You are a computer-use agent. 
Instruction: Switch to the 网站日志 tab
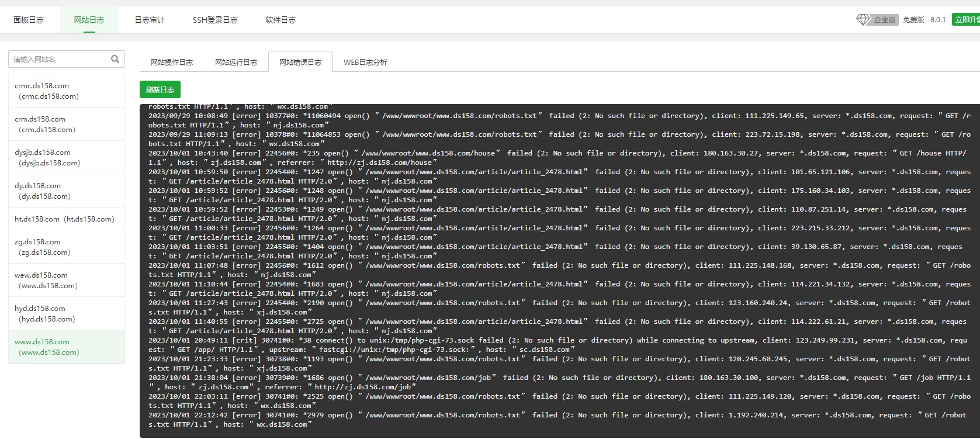click(89, 20)
